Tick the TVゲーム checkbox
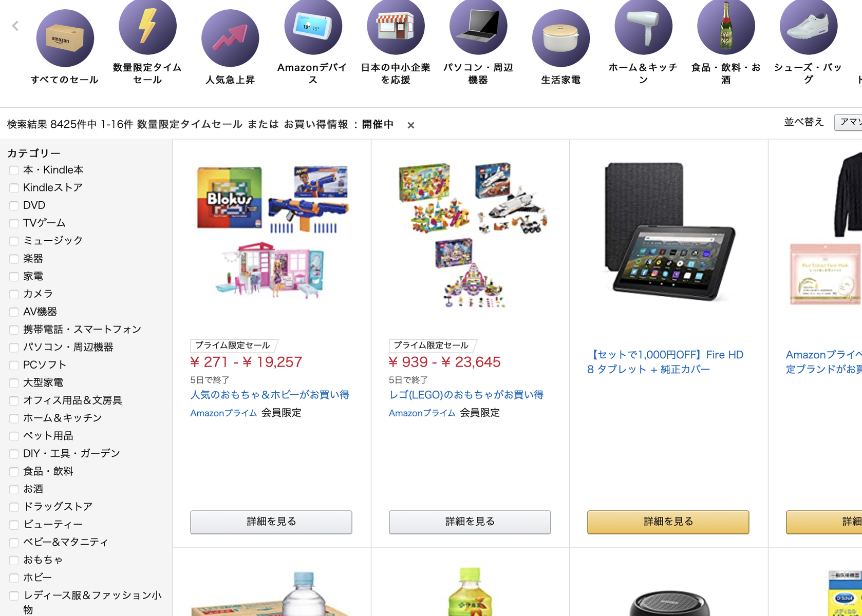Viewport: 862px width, 616px height. coord(14,223)
